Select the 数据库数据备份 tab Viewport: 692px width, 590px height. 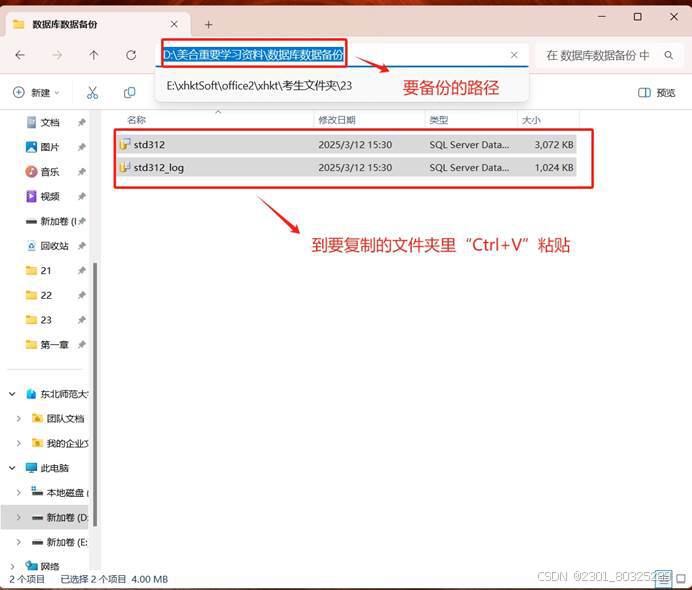98,24
